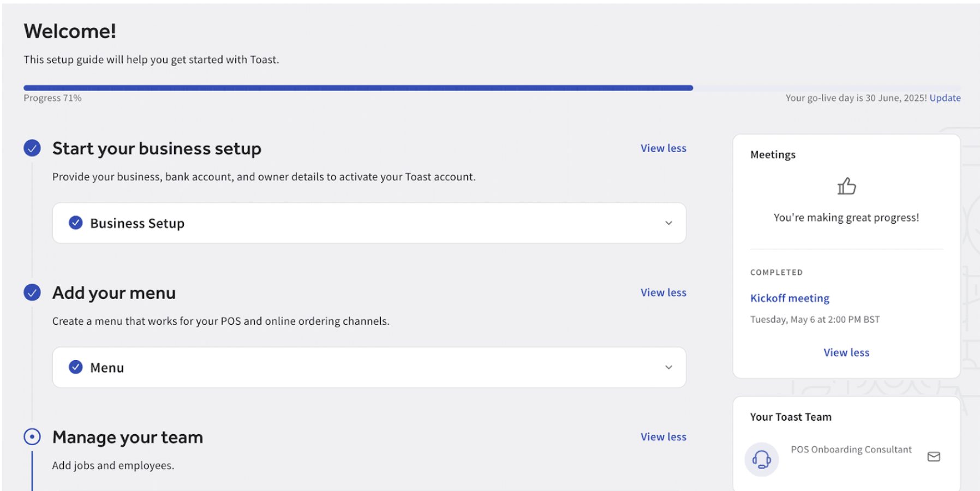The width and height of the screenshot is (980, 491).
Task: Expand the Menu card chevron
Action: tap(668, 367)
